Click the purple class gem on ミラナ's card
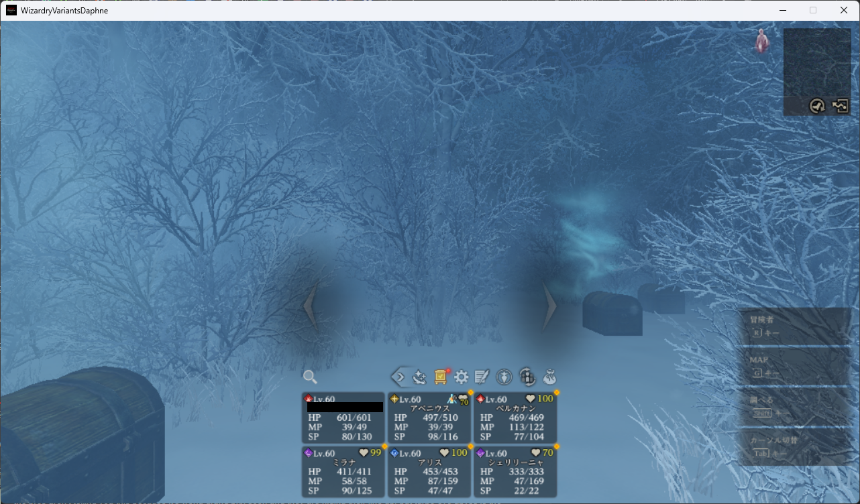 (309, 453)
